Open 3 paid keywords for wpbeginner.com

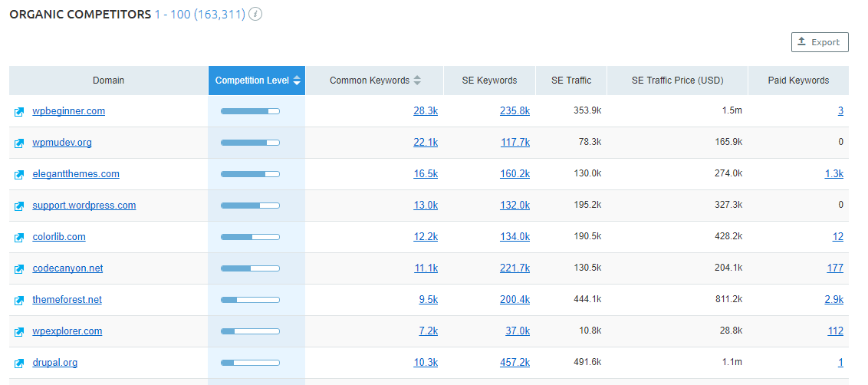pos(840,110)
